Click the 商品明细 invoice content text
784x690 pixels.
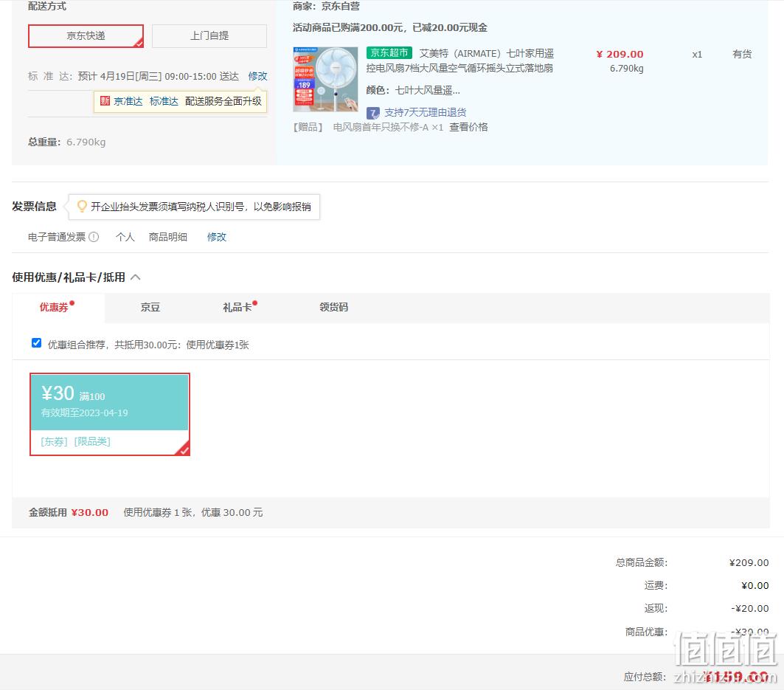click(168, 237)
